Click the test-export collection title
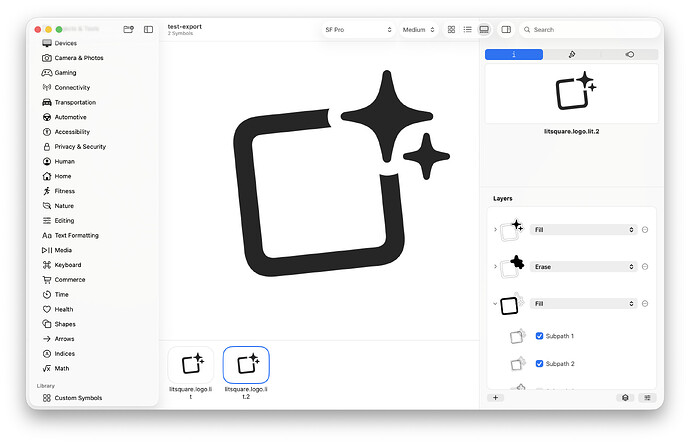This screenshot has width=690, height=443. 185,26
